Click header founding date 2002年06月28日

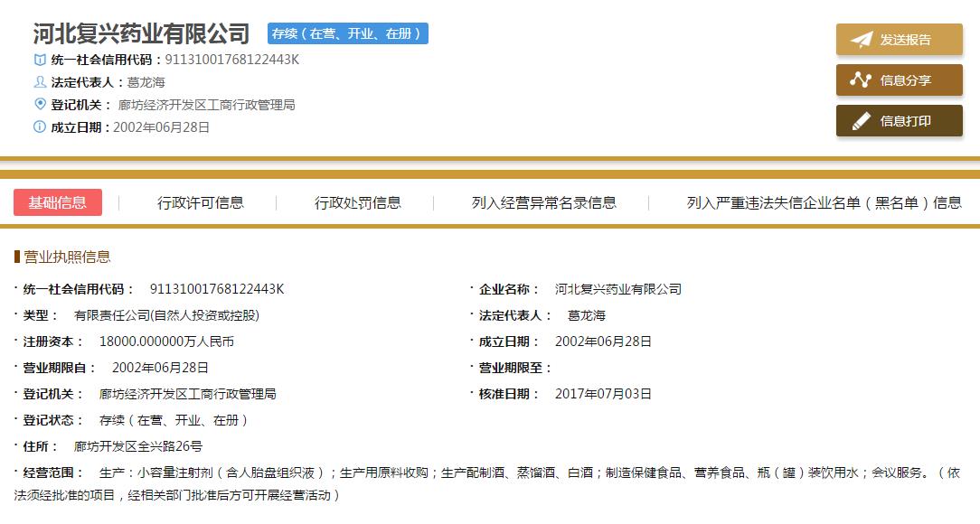tap(161, 127)
